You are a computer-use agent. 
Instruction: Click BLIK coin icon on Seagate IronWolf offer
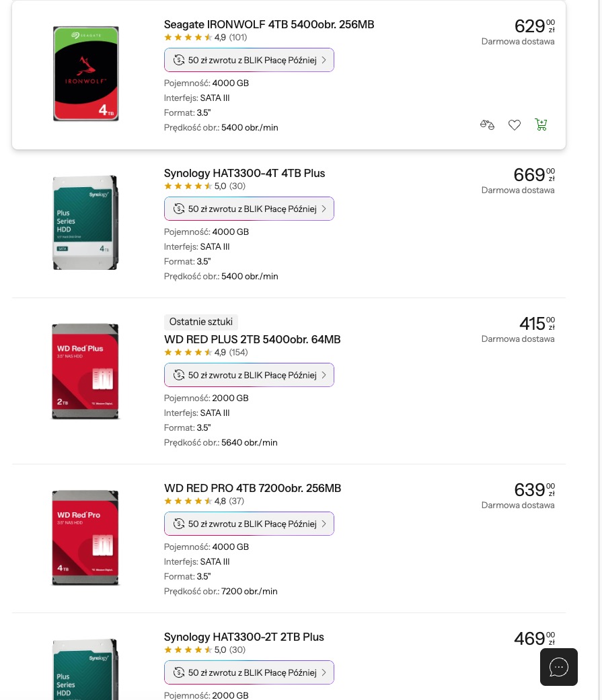point(179,60)
